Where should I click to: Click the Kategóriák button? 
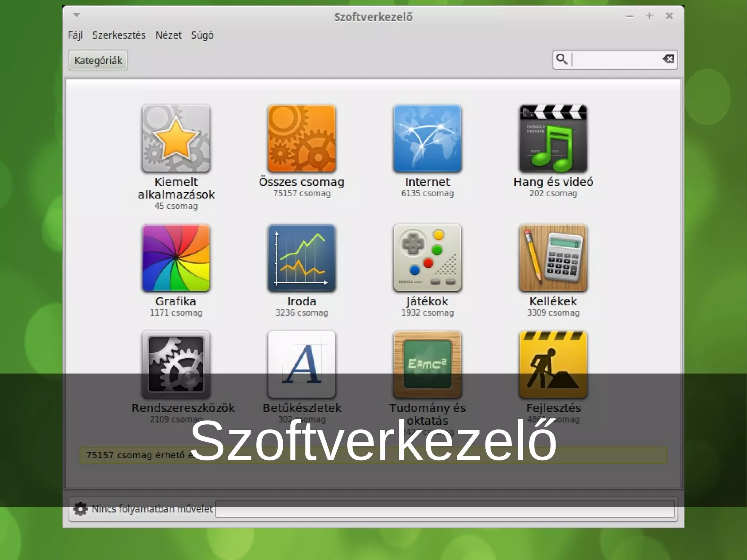point(98,60)
